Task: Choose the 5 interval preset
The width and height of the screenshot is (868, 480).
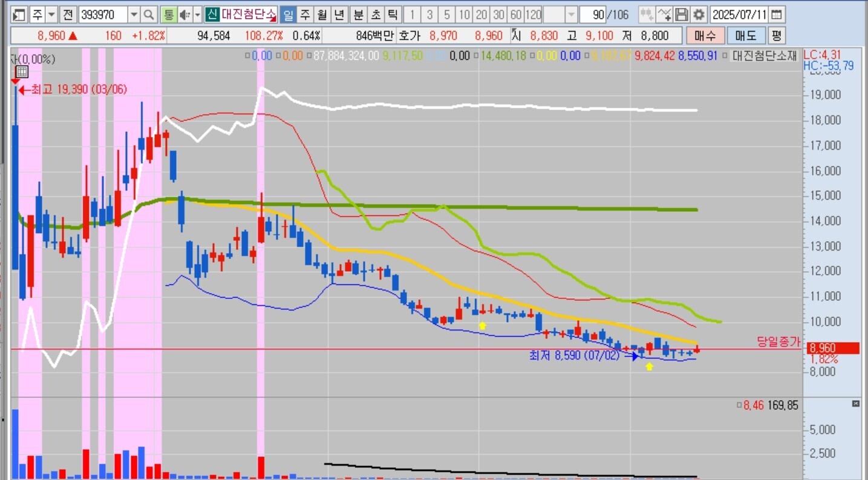Action: coord(447,15)
